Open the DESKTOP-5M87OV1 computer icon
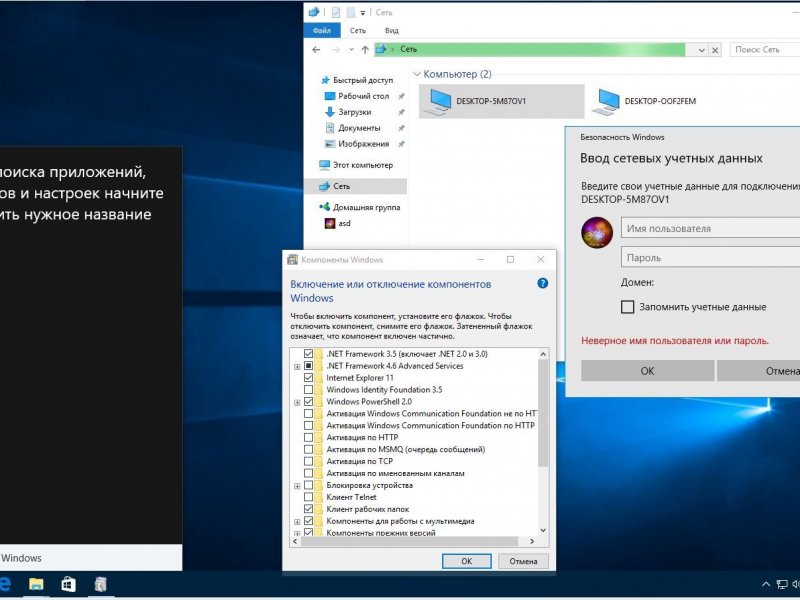The image size is (800, 600). click(x=501, y=101)
